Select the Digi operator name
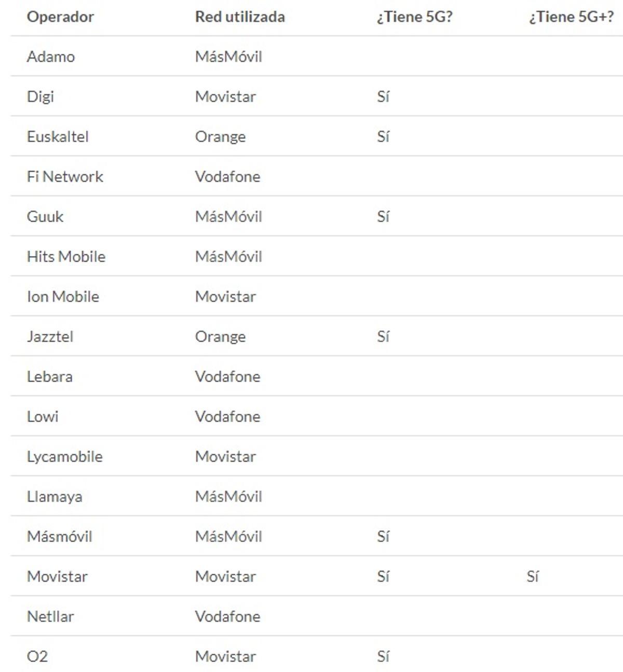Image resolution: width=623 pixels, height=672 pixels. click(x=40, y=97)
